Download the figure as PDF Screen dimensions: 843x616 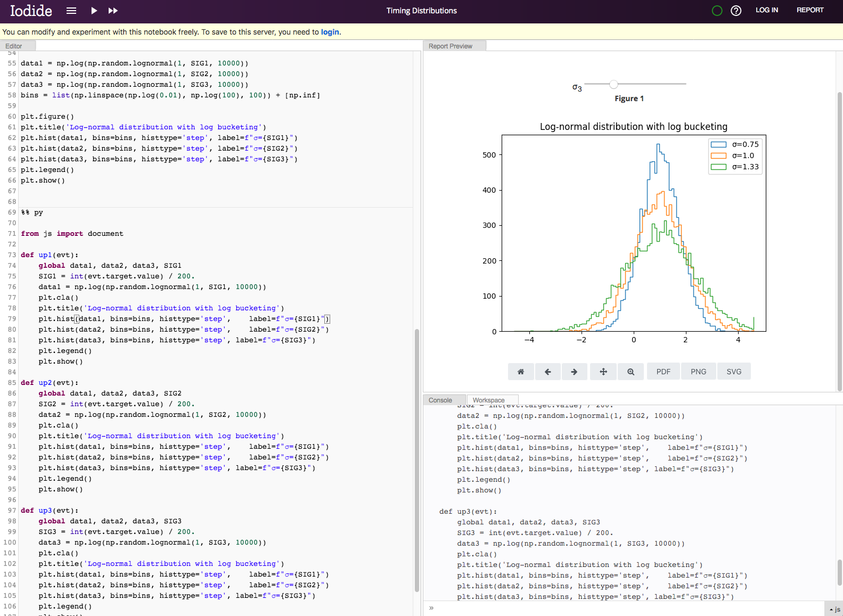[x=663, y=372]
